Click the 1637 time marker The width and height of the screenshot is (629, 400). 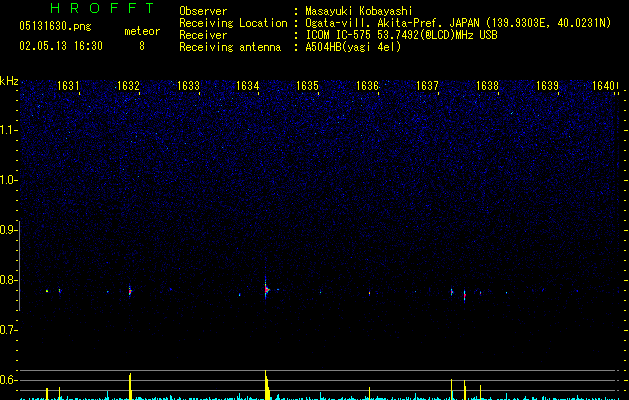coord(427,86)
